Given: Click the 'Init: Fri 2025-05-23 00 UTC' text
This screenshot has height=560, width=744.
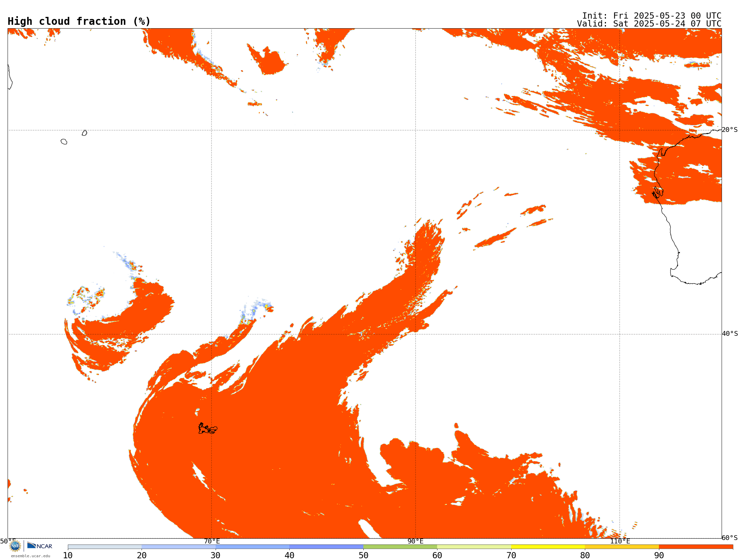Looking at the screenshot, I should coord(652,16).
